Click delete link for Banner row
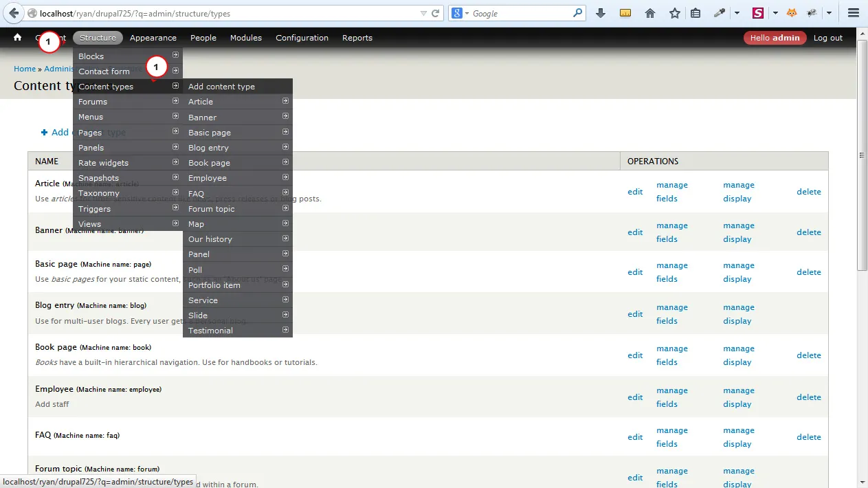Image resolution: width=868 pixels, height=488 pixels. tap(809, 232)
